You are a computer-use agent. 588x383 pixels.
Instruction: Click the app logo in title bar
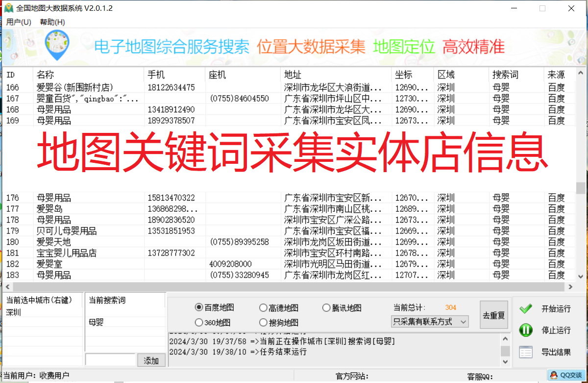[x=9, y=8]
